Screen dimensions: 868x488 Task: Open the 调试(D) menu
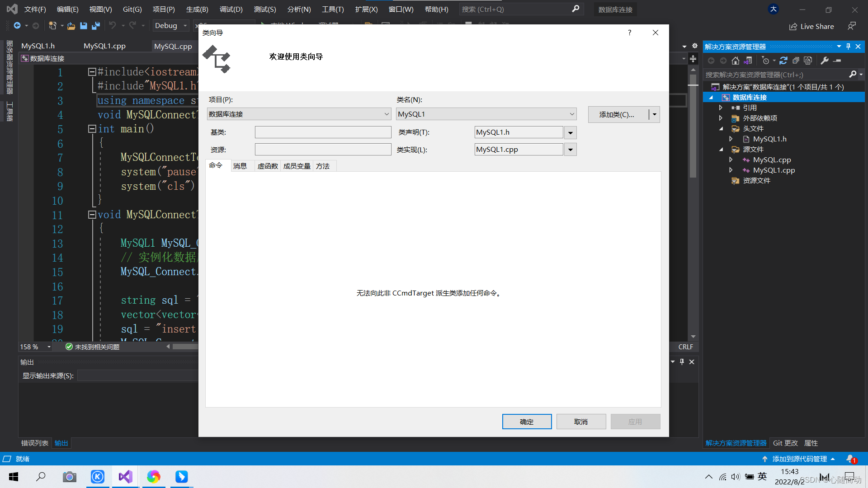tap(231, 9)
